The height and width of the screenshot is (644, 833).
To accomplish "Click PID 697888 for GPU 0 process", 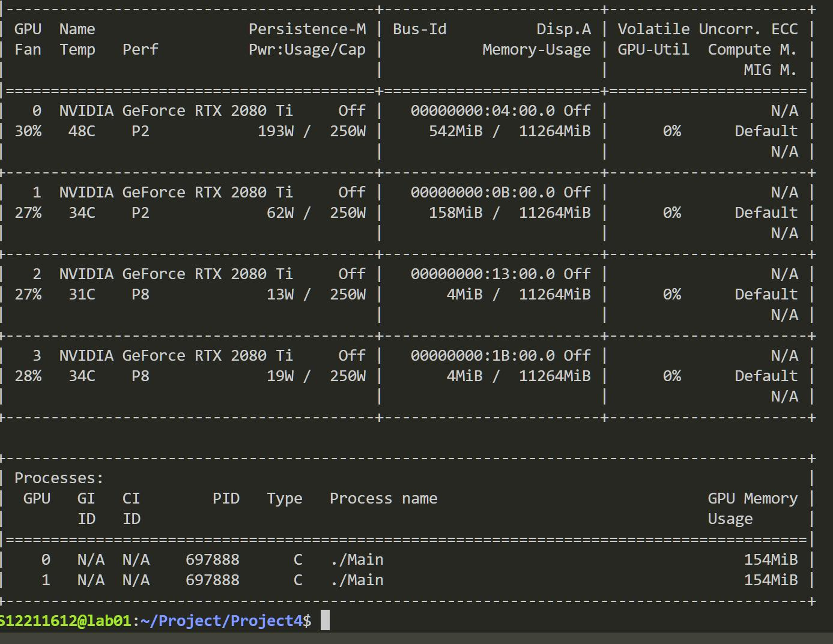I will (213, 559).
